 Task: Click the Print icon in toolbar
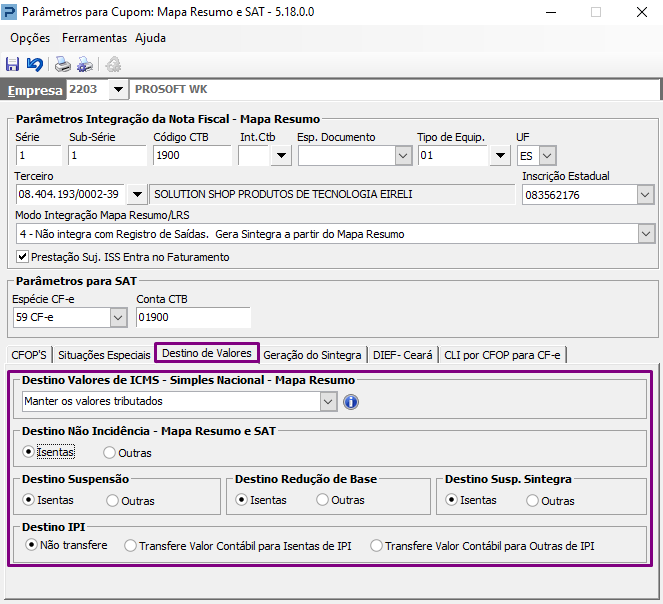[x=63, y=64]
